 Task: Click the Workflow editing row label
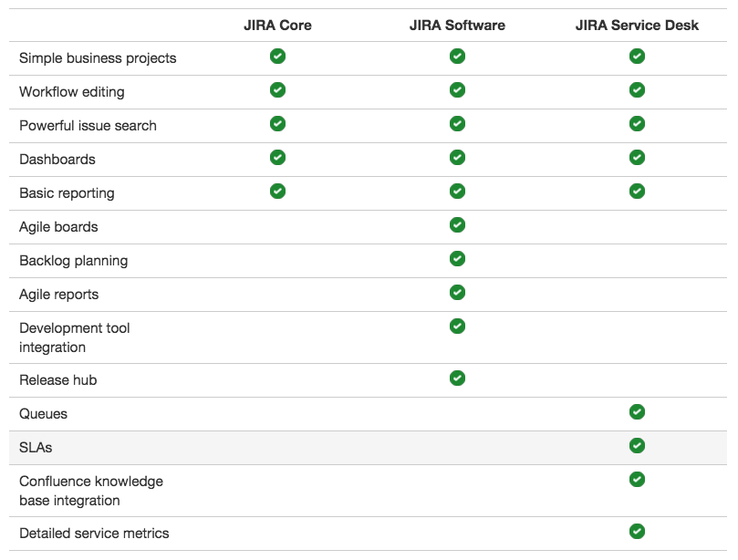[x=72, y=92]
